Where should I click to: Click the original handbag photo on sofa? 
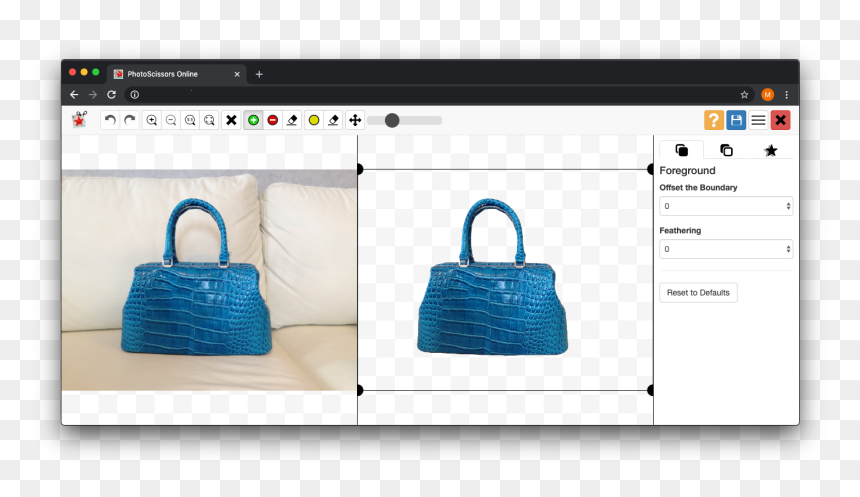click(x=209, y=280)
